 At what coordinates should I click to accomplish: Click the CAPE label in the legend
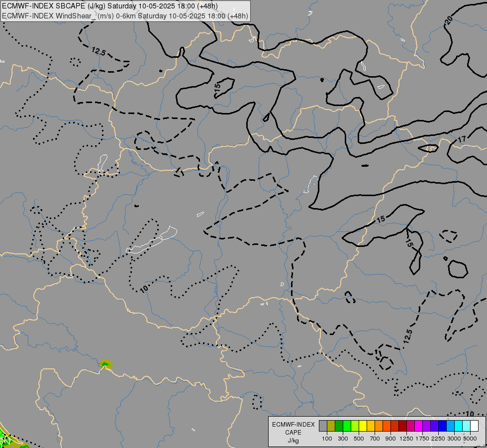pos(293,433)
